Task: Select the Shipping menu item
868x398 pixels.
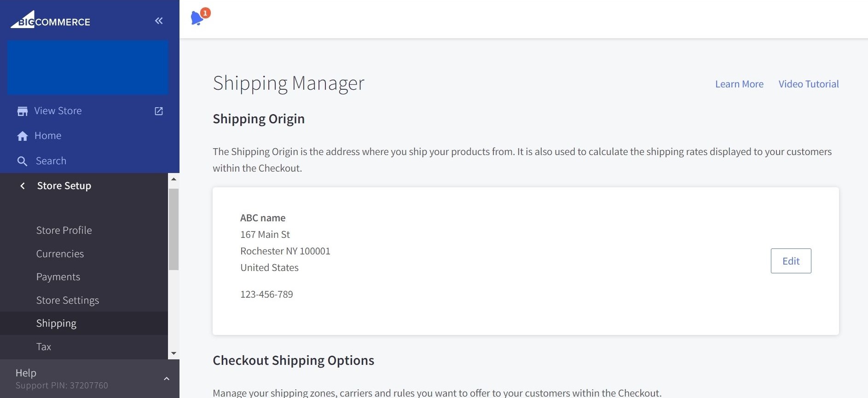Action: tap(56, 323)
